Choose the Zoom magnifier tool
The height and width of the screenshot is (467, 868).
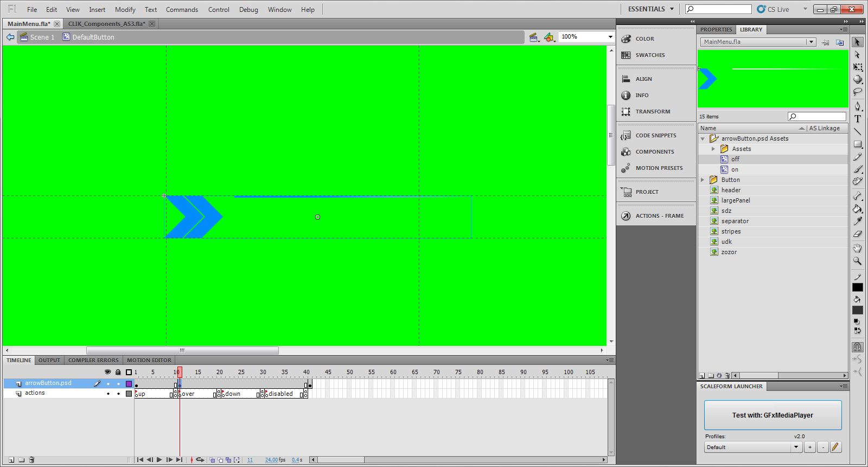858,261
